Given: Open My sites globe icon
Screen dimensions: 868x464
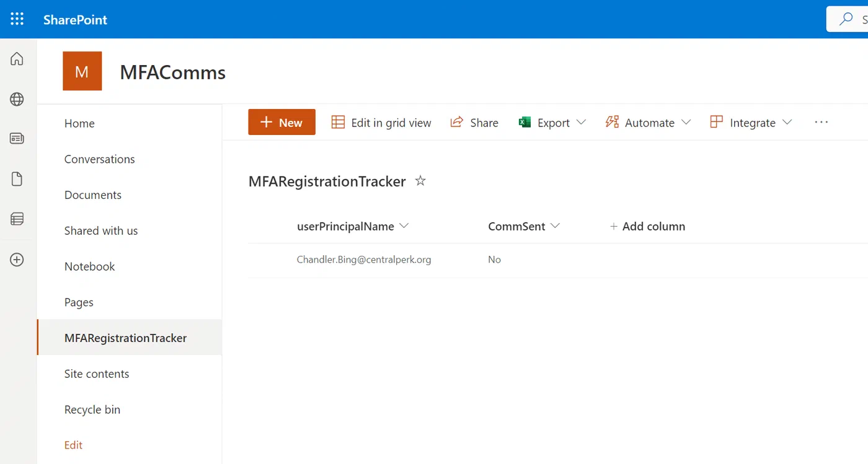Looking at the screenshot, I should tap(17, 99).
